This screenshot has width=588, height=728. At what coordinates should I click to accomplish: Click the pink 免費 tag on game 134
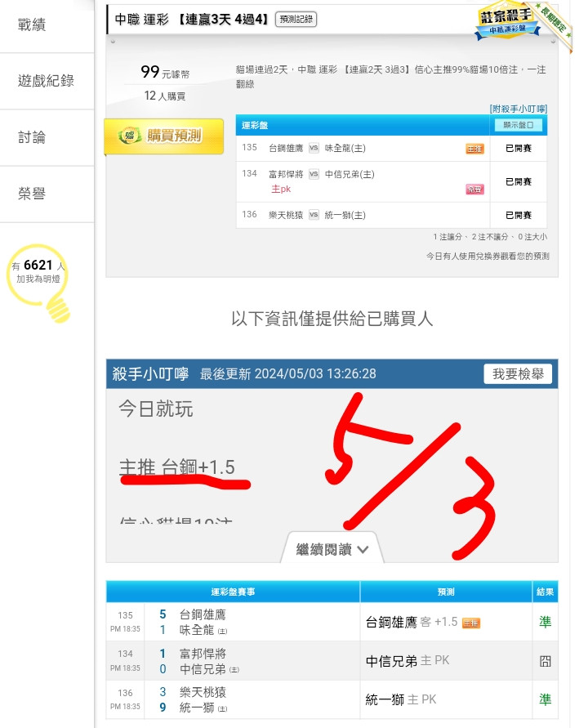click(x=474, y=189)
